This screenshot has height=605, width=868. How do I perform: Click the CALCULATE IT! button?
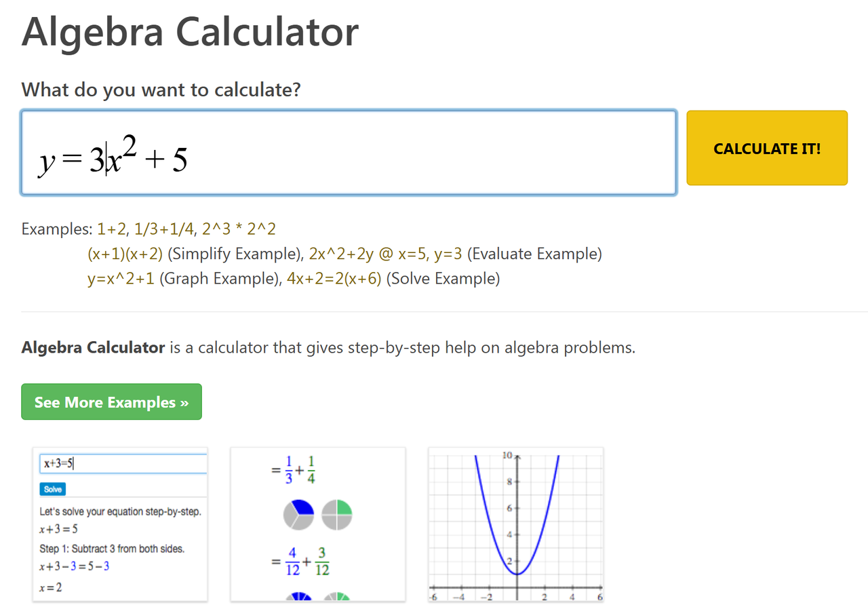pyautogui.click(x=767, y=148)
